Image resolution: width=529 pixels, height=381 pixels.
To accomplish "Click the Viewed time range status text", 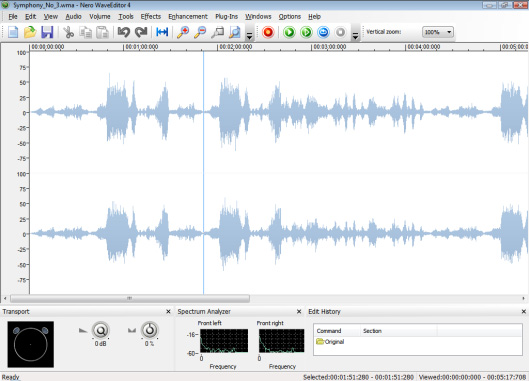I will (472, 377).
